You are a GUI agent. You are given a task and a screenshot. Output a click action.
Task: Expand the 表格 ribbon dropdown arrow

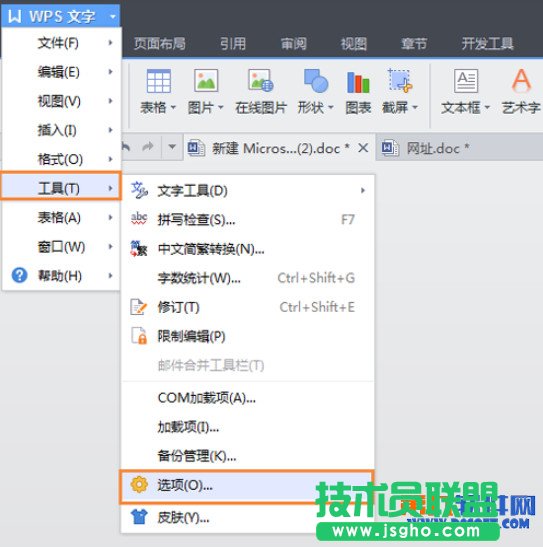[x=173, y=107]
